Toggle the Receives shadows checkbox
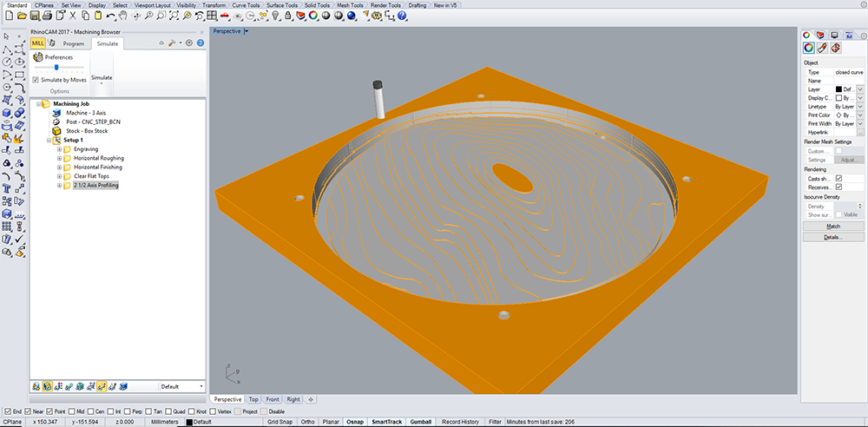The width and height of the screenshot is (868, 427). pos(838,187)
